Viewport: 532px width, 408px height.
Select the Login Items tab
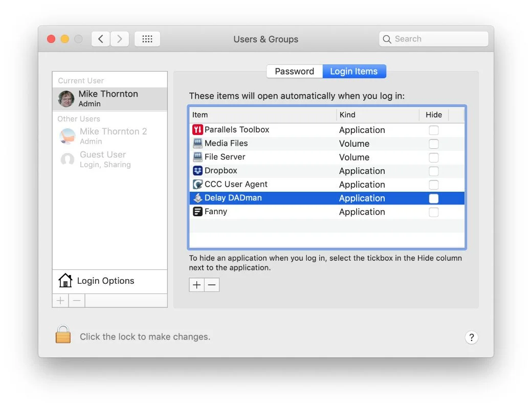point(354,71)
